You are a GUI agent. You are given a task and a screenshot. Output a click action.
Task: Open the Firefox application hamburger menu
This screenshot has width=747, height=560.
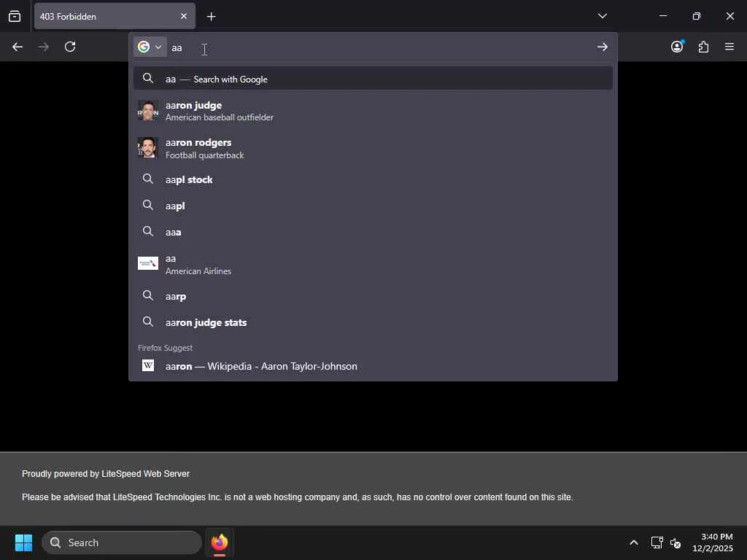point(729,47)
